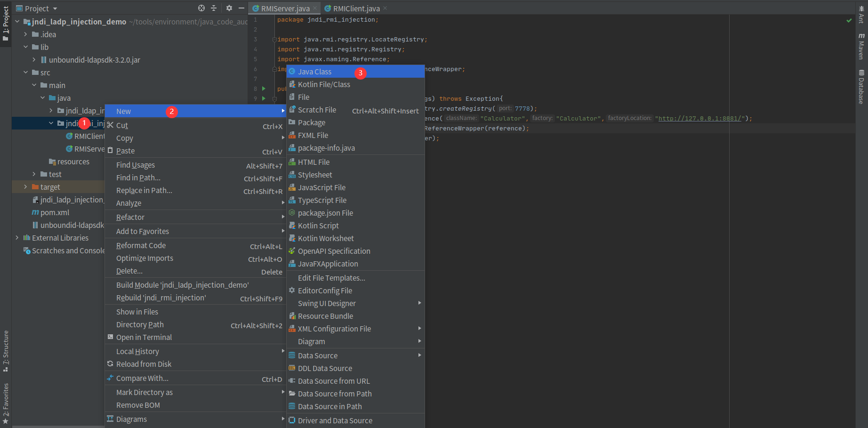The height and width of the screenshot is (428, 868).
Task: Select New in the context menu
Action: 195,111
